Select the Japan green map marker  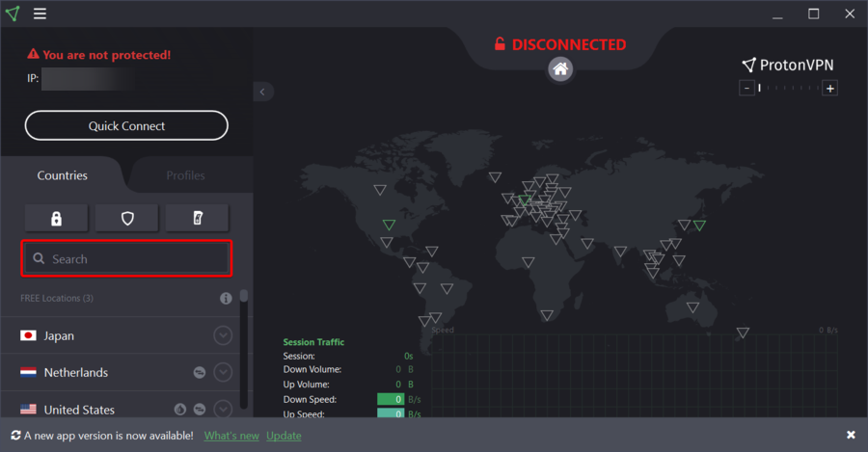click(x=700, y=226)
